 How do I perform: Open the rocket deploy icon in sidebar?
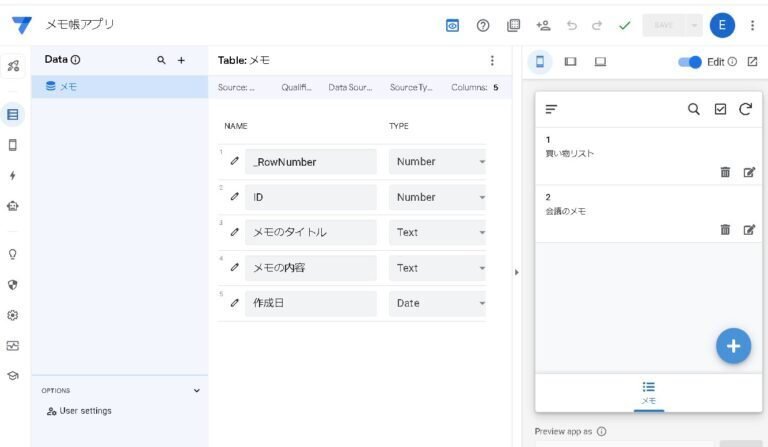[13, 66]
